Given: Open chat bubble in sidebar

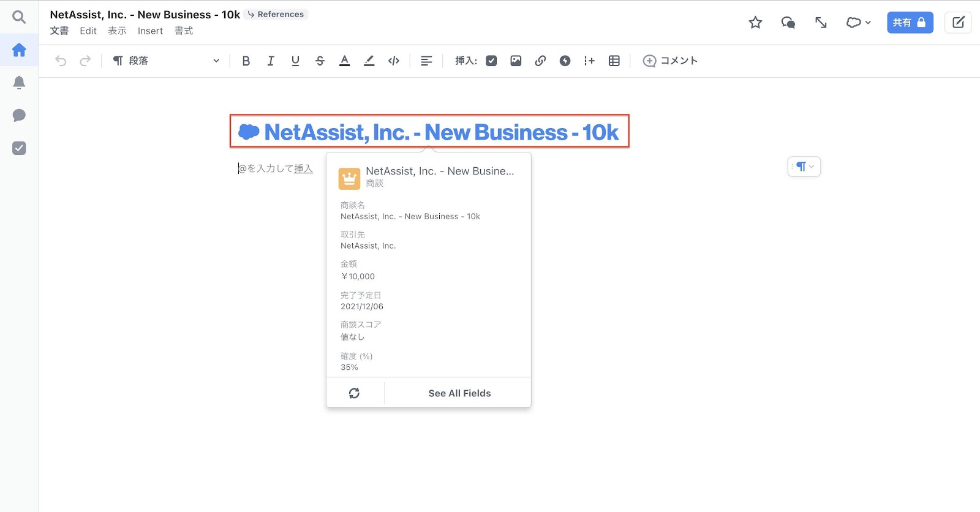Looking at the screenshot, I should tap(19, 115).
